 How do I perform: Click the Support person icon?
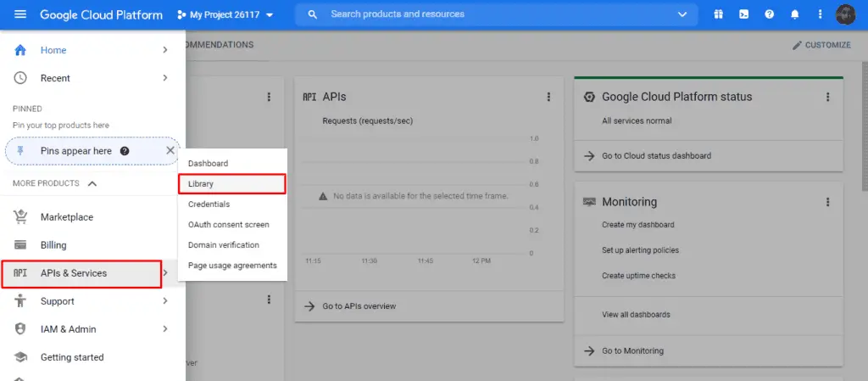[x=20, y=301]
